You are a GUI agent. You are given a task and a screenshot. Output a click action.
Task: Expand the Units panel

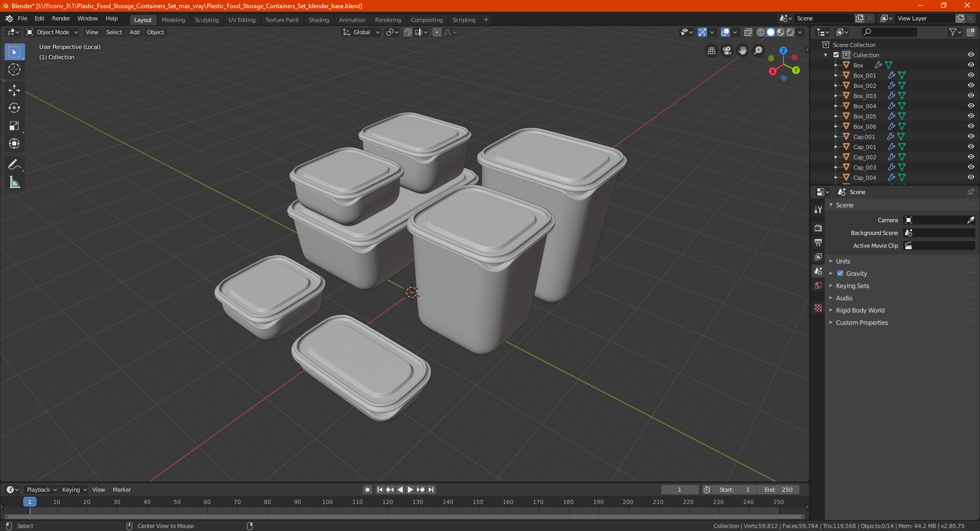[x=843, y=261]
